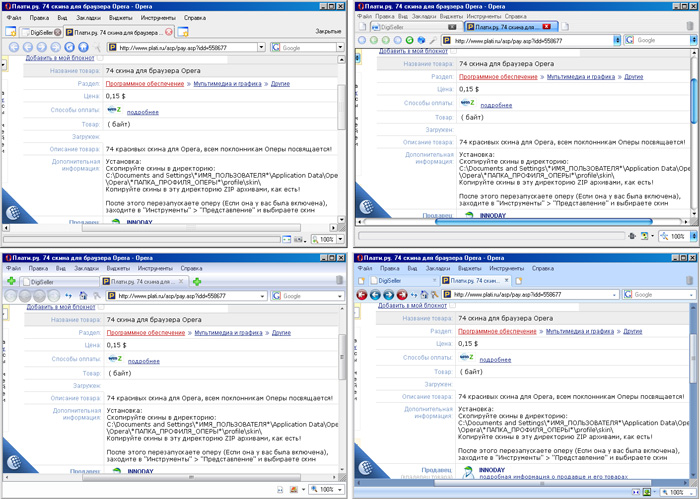
Task: Switch to the DigiSeller tab in the bottom-left window
Action: point(60,282)
